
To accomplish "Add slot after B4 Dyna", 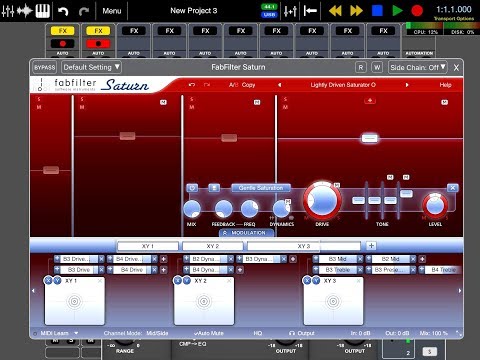I will pos(240,270).
